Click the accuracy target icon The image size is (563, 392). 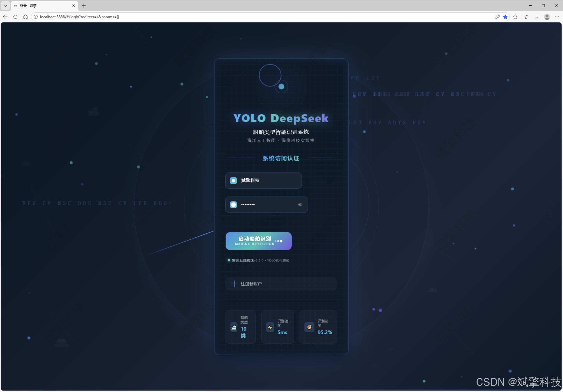[x=309, y=327]
